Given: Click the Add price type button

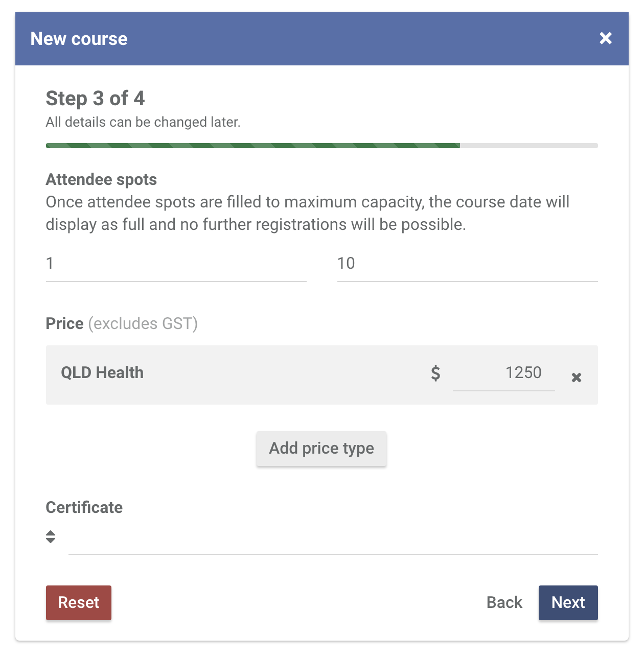Looking at the screenshot, I should tap(321, 449).
